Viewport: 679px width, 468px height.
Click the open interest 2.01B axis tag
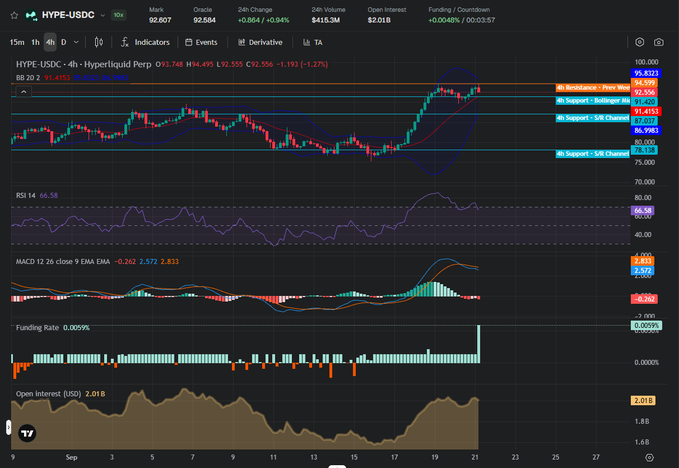coord(643,400)
